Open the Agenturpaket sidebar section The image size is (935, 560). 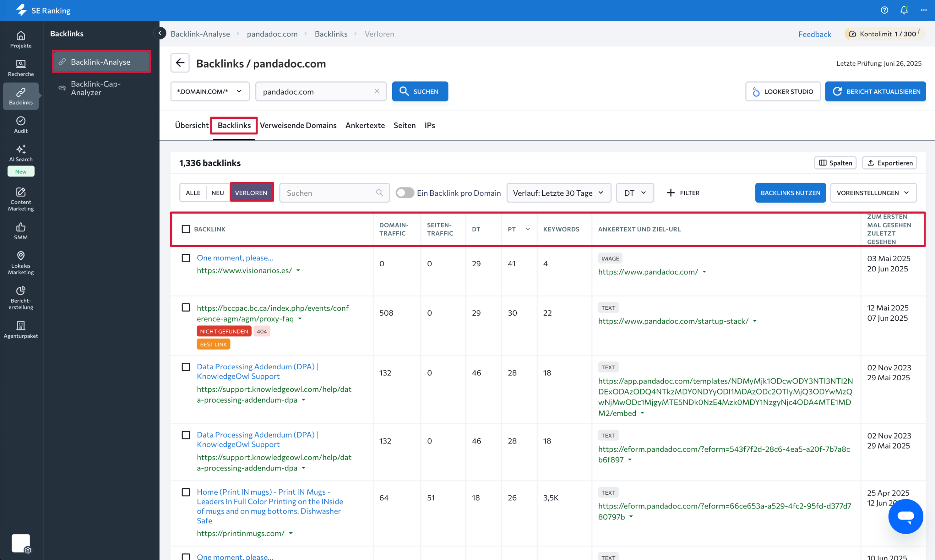(21, 329)
